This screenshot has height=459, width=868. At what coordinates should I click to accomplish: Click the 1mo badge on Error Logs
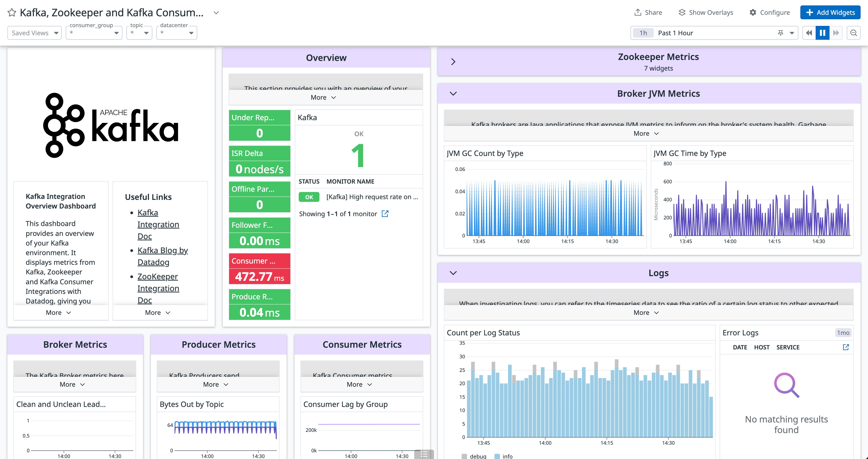point(843,333)
